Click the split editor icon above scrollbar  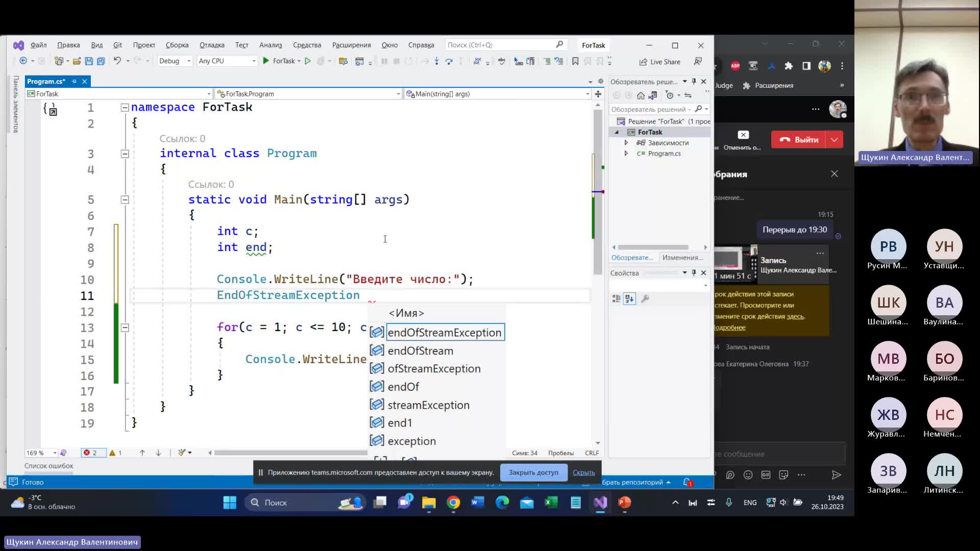(598, 94)
